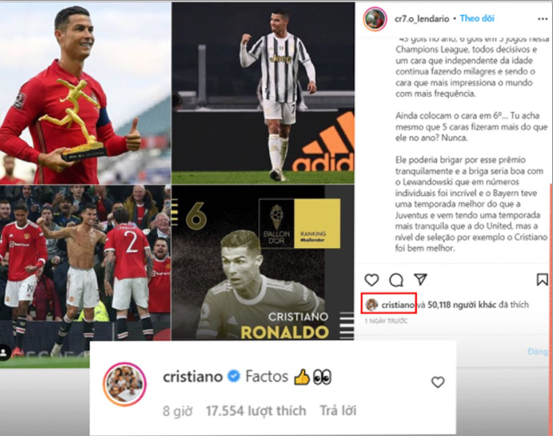553x436 pixels.
Task: Open comments using the speech bubble icon
Action: [396, 280]
